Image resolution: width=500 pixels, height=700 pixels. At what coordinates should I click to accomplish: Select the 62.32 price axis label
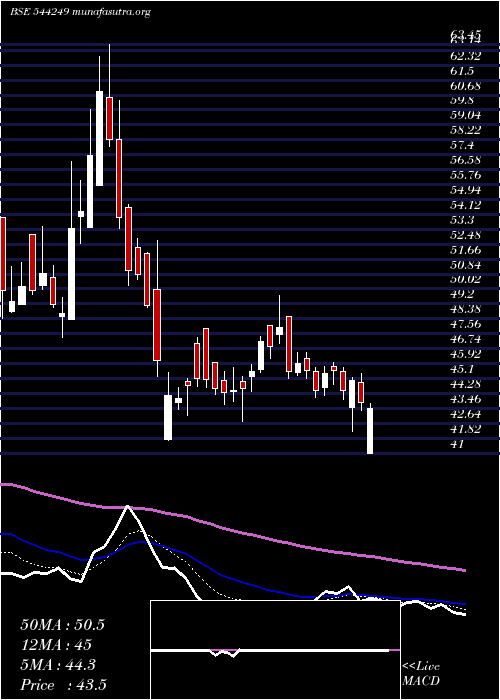466,56
